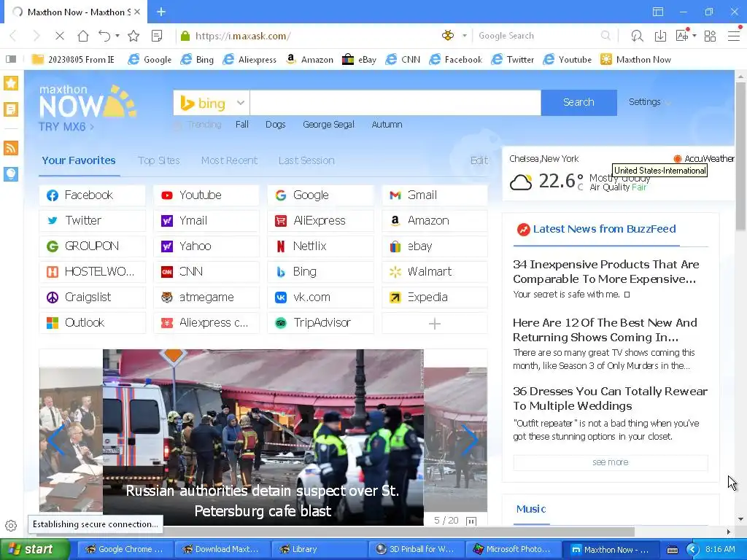The image size is (747, 560).
Task: Click the address bar URL field
Action: (x=309, y=36)
